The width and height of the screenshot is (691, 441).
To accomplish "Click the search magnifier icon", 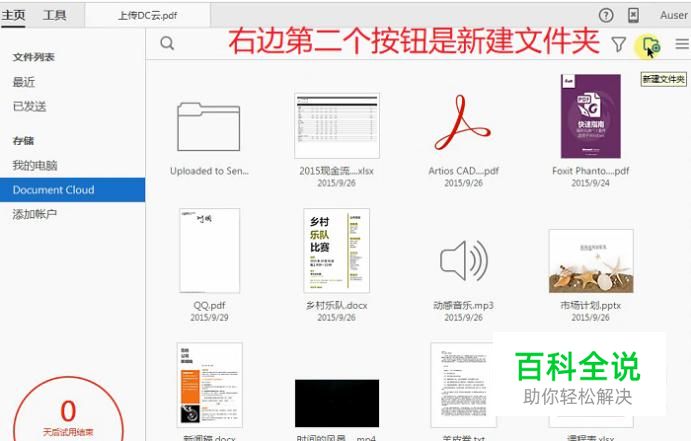I will coord(167,43).
